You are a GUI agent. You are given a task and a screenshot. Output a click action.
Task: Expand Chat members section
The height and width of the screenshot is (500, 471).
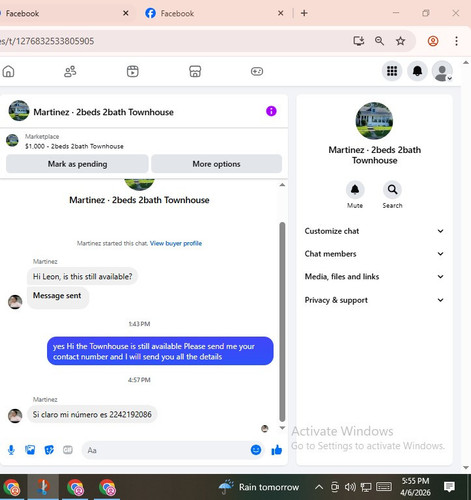pos(374,254)
